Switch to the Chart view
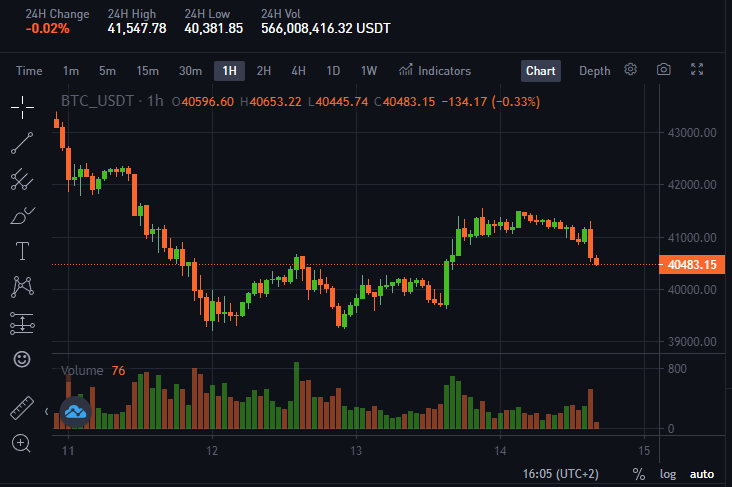 point(541,71)
